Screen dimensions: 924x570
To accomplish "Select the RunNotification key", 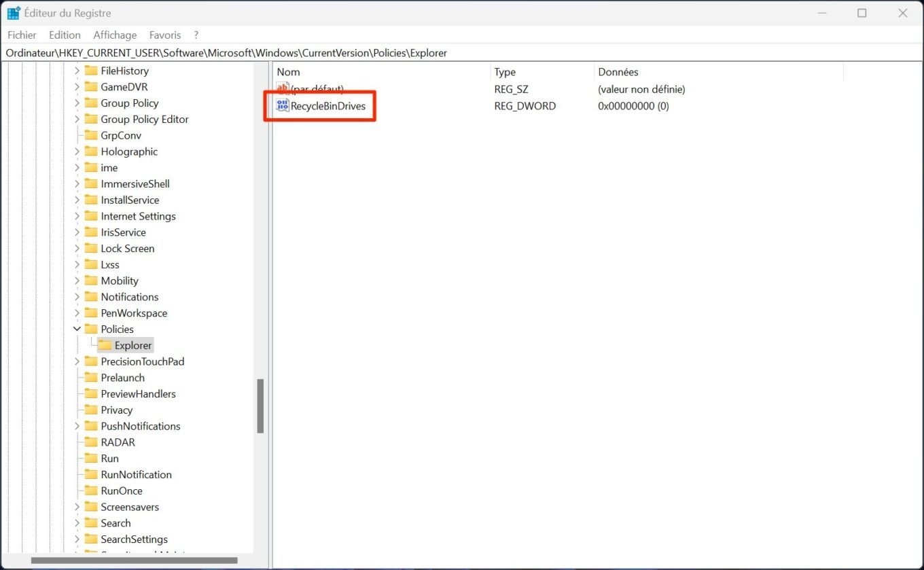I will tap(136, 474).
